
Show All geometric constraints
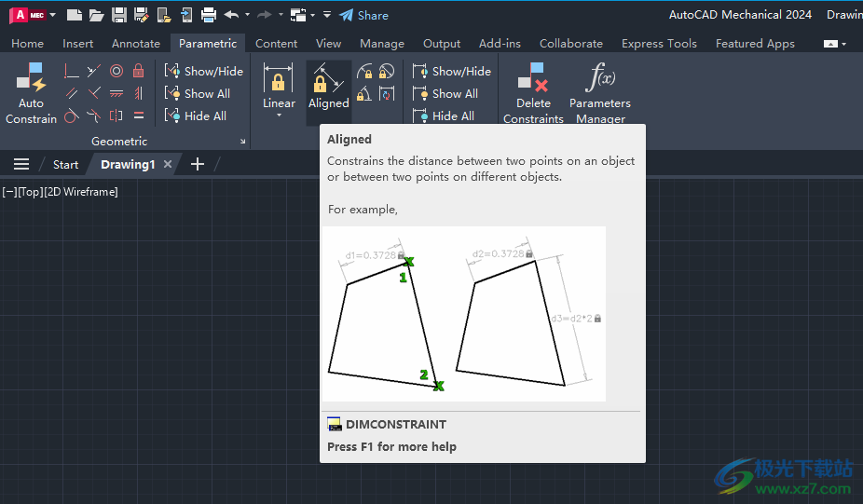point(197,93)
